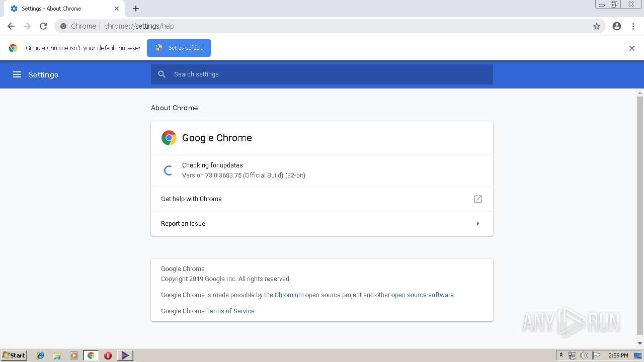
Task: Click the 2:59 PM system clock
Action: click(618, 355)
